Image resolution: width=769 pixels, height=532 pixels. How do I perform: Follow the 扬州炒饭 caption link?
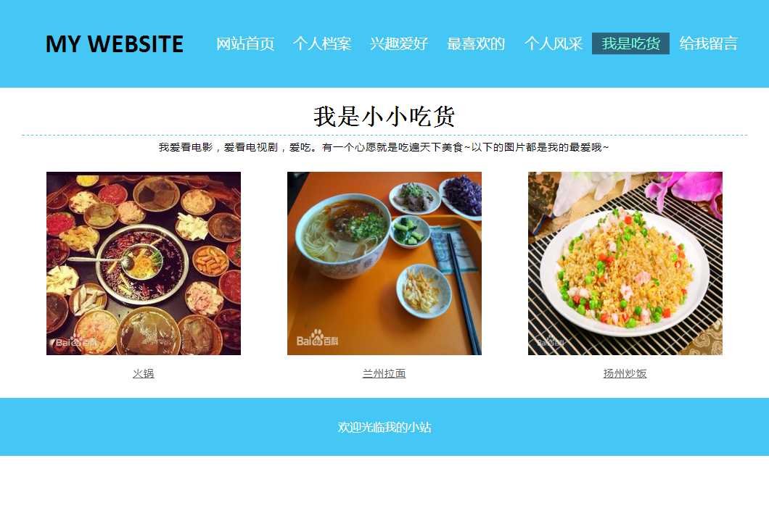coord(625,374)
